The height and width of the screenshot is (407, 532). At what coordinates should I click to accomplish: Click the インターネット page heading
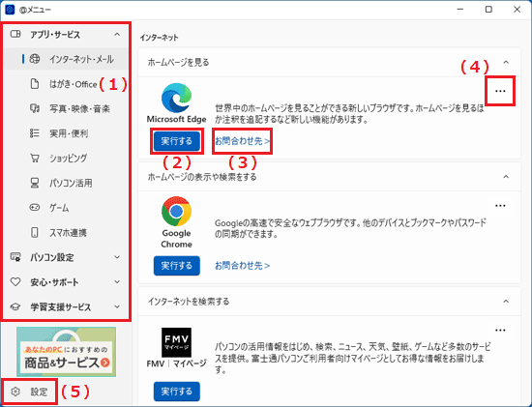160,38
